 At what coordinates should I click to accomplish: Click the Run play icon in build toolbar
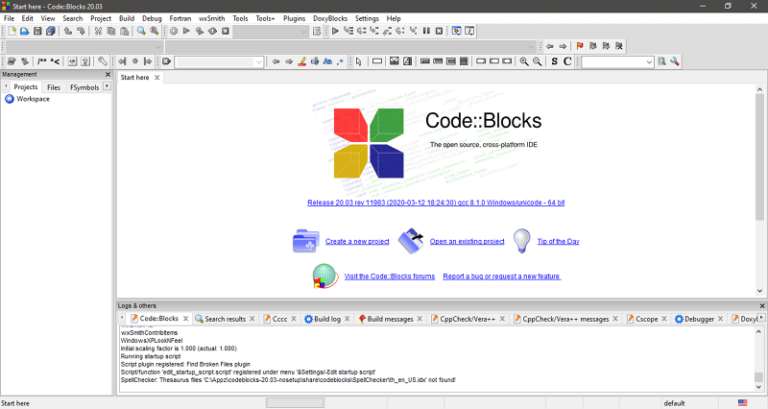pos(186,31)
